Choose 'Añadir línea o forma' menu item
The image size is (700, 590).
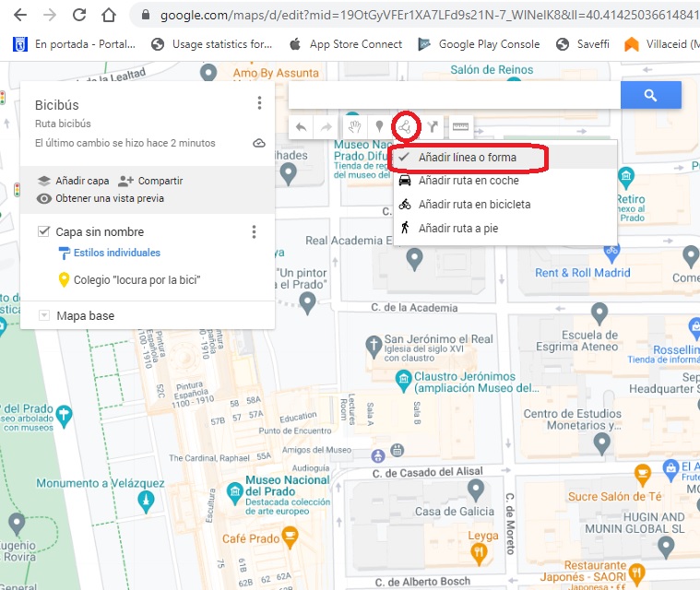click(467, 158)
